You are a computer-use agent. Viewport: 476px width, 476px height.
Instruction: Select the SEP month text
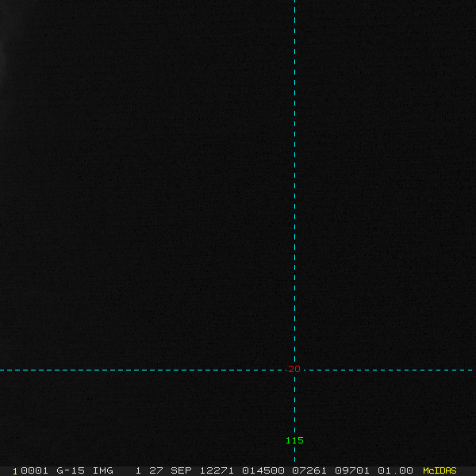(x=181, y=470)
